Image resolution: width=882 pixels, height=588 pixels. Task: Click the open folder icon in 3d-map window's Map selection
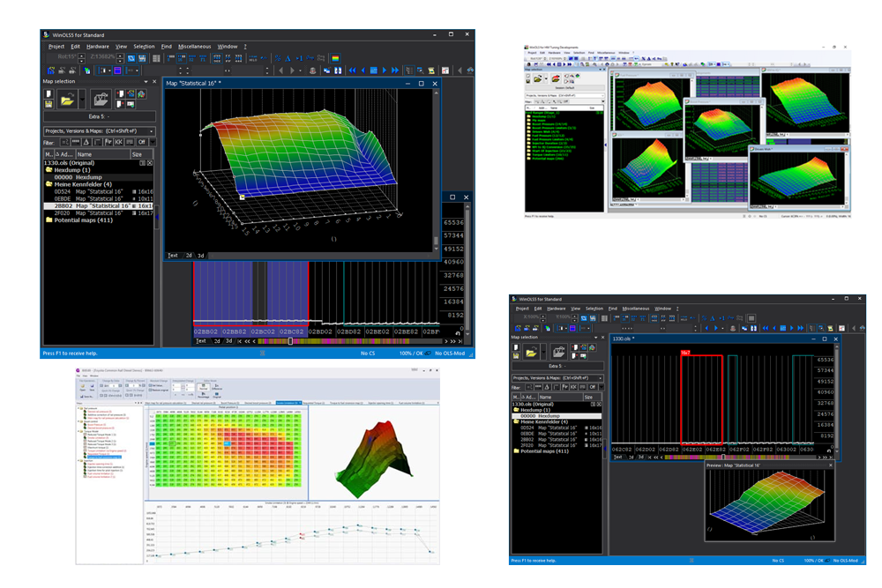coord(68,100)
